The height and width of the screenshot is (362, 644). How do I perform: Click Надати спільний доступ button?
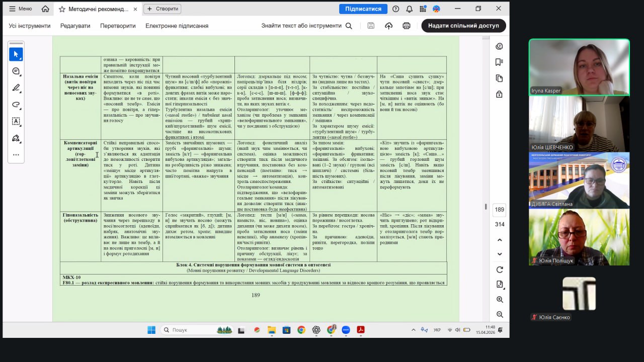(463, 26)
